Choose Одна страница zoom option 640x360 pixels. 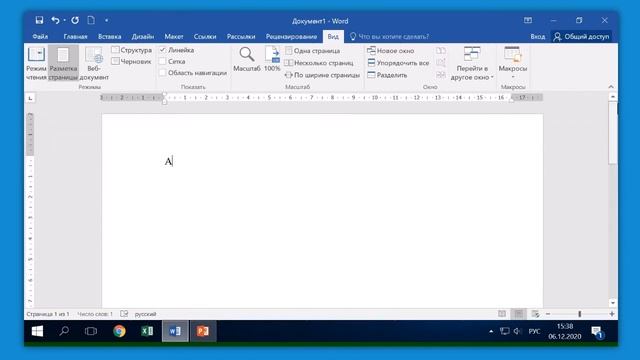click(313, 51)
